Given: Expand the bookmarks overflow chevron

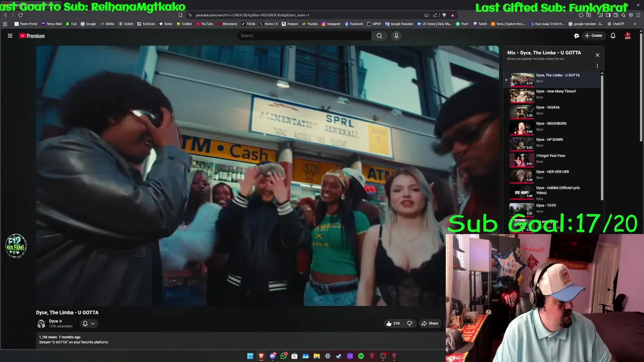Looking at the screenshot, I should click(x=635, y=24).
